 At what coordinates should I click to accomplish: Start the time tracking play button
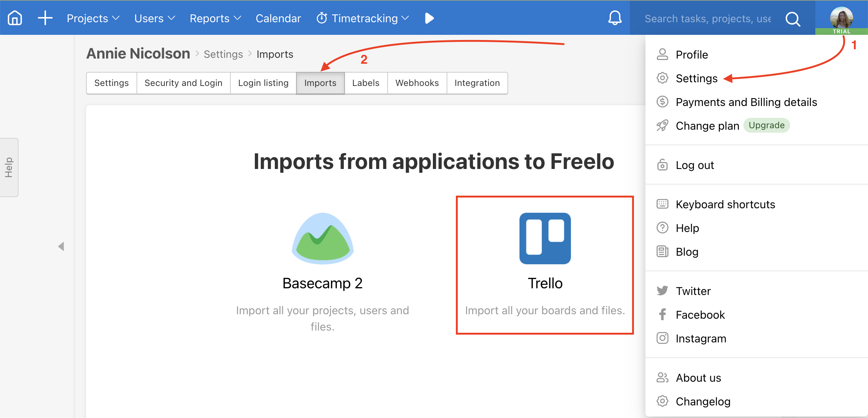click(429, 18)
